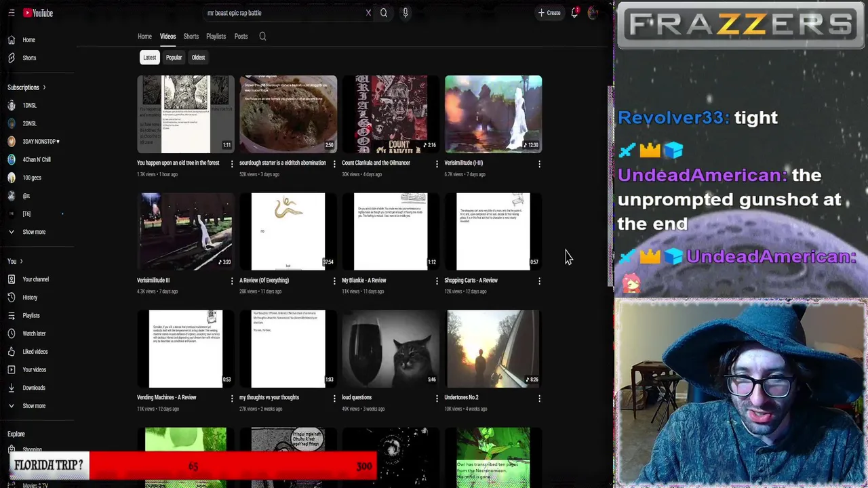This screenshot has width=868, height=488.
Task: Switch to the channel Home tab
Action: 144,37
